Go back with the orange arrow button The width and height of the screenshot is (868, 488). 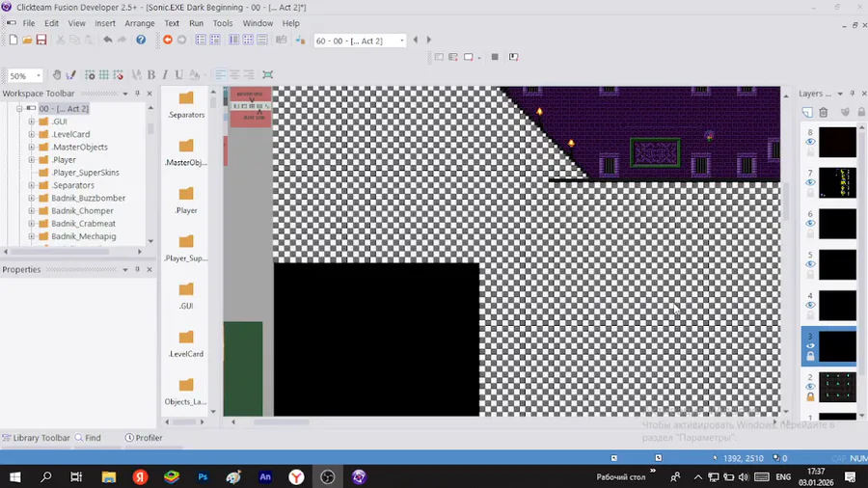point(167,40)
